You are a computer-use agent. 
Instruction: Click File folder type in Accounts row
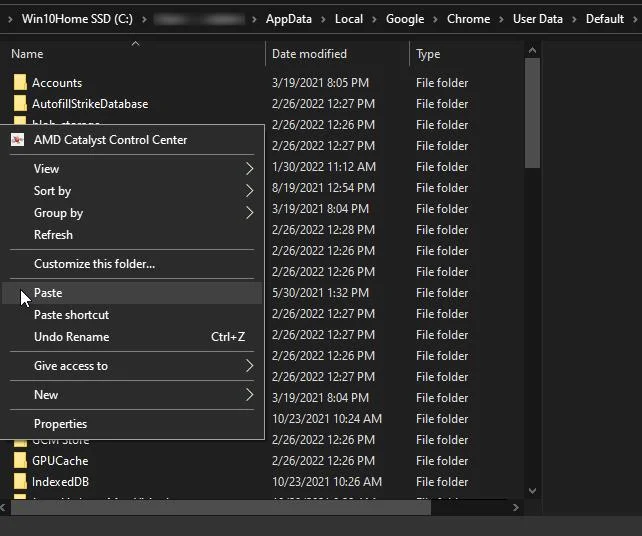442,83
